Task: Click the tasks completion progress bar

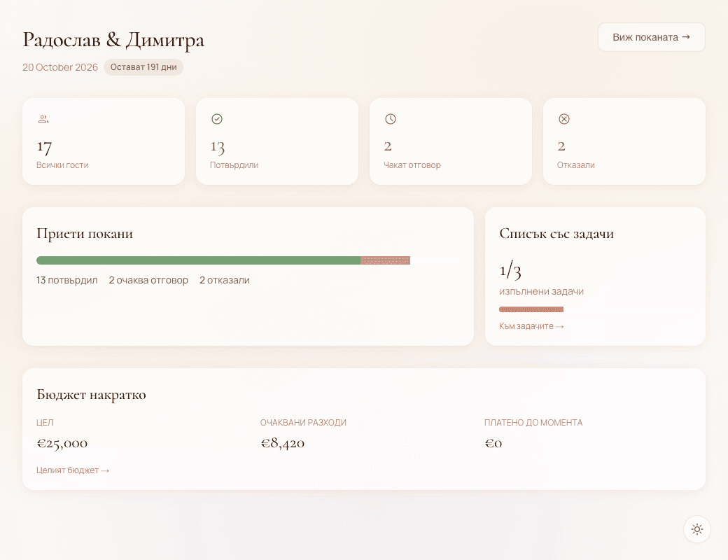Action: [531, 309]
